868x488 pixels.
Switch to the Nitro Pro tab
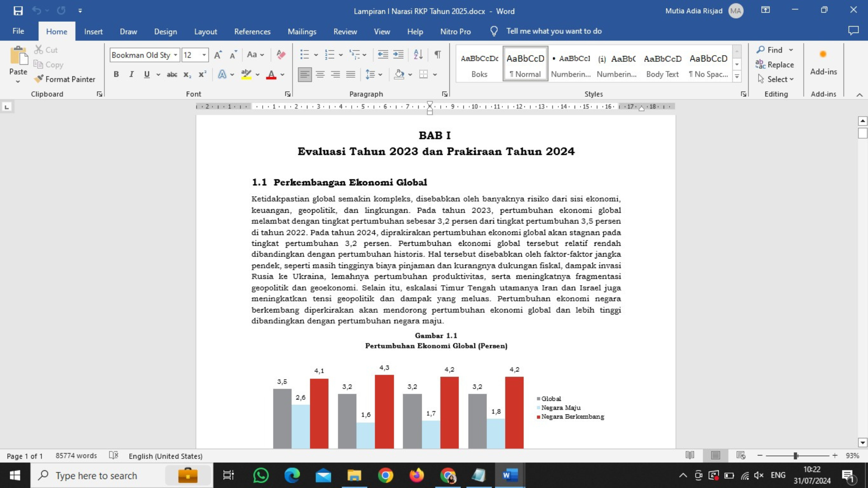click(x=455, y=32)
